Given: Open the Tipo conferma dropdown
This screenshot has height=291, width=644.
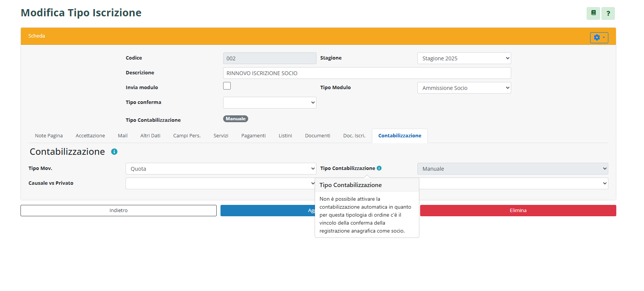Looking at the screenshot, I should coord(269,102).
